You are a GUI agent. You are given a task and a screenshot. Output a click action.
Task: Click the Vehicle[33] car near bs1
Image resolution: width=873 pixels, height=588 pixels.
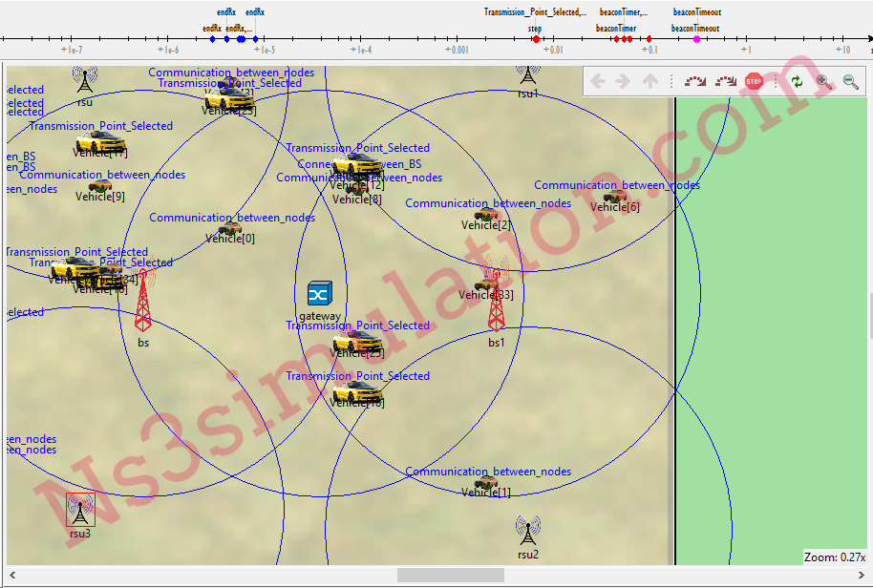(x=486, y=283)
